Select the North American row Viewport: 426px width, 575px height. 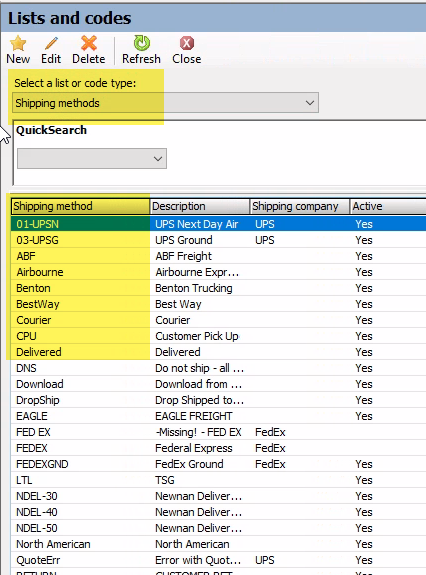[218, 544]
